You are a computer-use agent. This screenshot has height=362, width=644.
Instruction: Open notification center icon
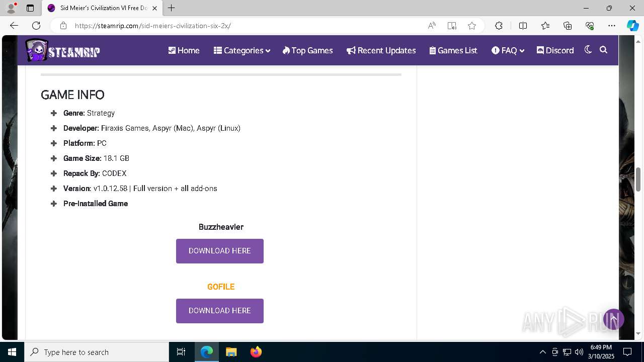coord(627,352)
